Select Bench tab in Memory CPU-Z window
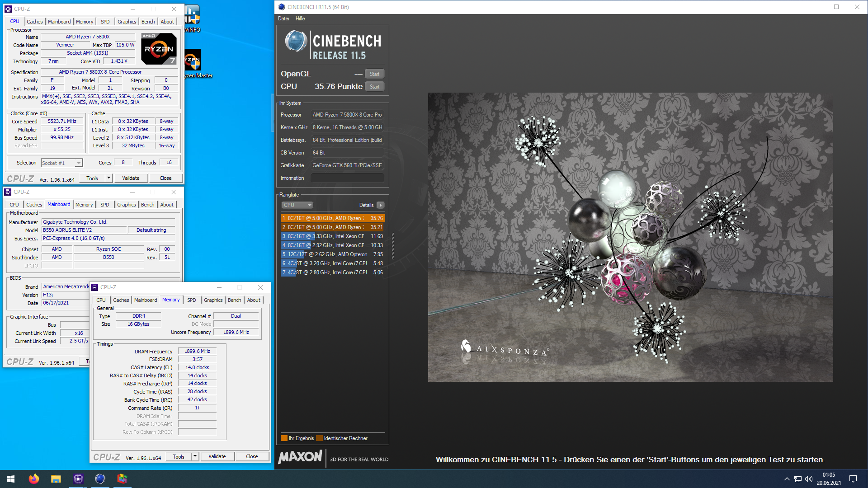This screenshot has width=868, height=488. [x=234, y=300]
